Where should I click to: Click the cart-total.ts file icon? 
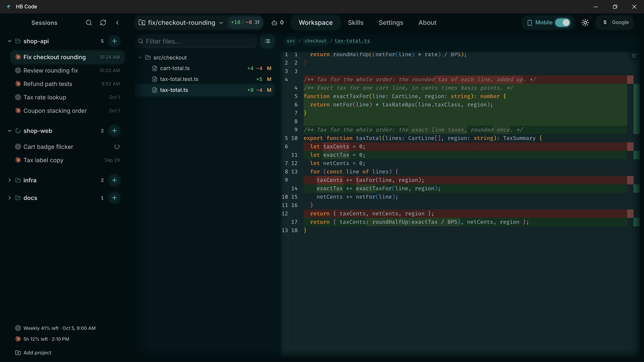[x=155, y=68]
